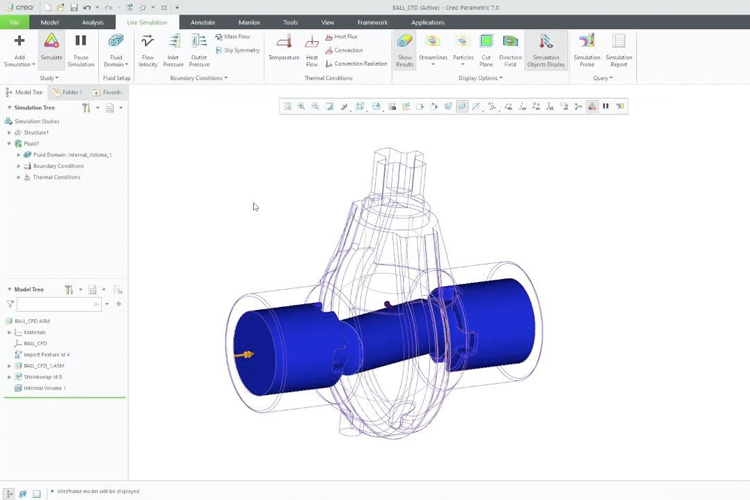Expand the Boundary Conditions tree node
This screenshot has height=500, width=750.
(18, 166)
